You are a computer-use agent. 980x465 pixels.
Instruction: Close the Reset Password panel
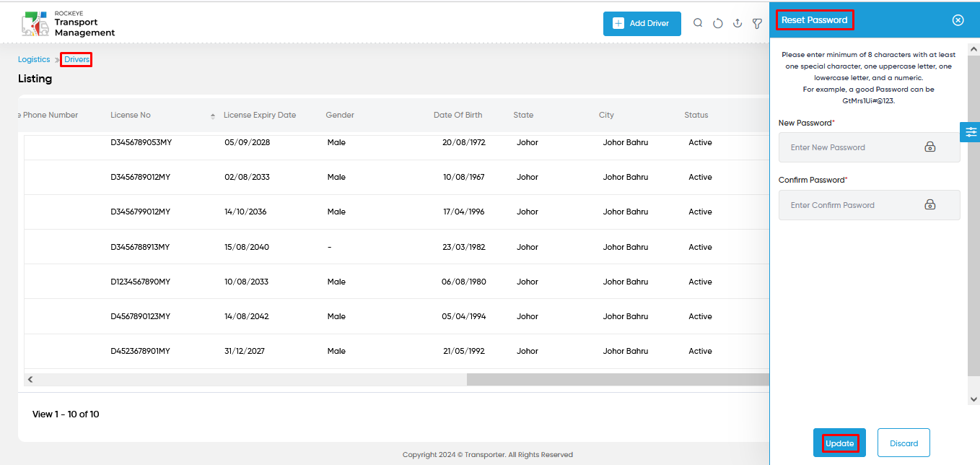pos(958,20)
